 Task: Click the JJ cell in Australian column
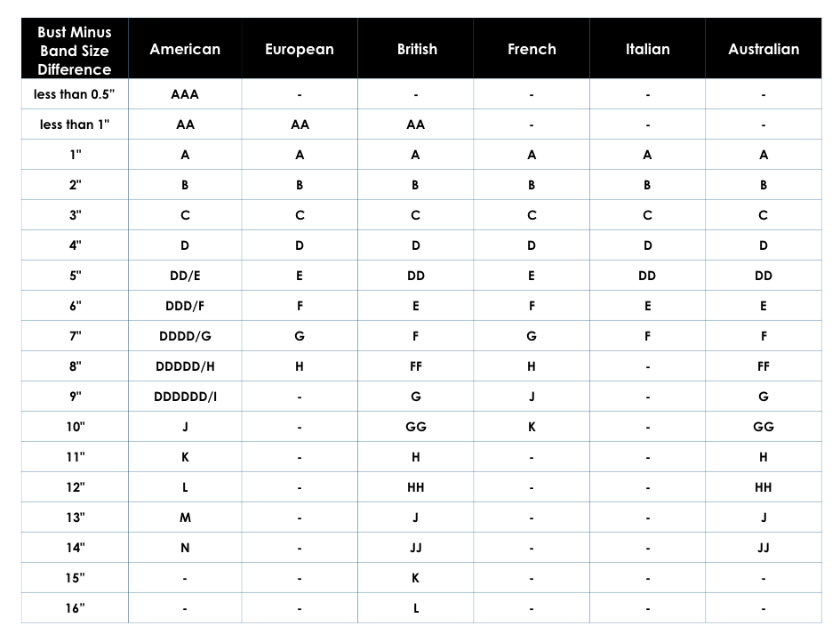[x=764, y=548]
